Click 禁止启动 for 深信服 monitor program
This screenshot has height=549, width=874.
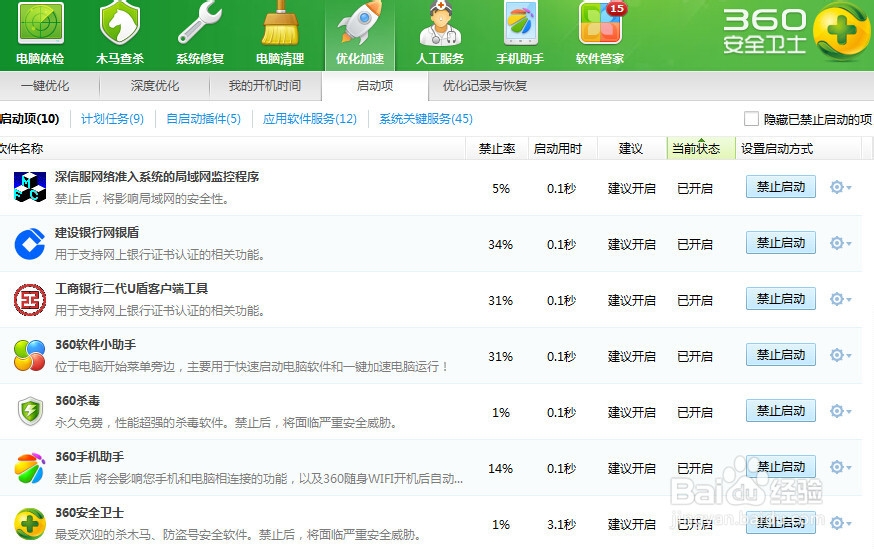pos(781,187)
